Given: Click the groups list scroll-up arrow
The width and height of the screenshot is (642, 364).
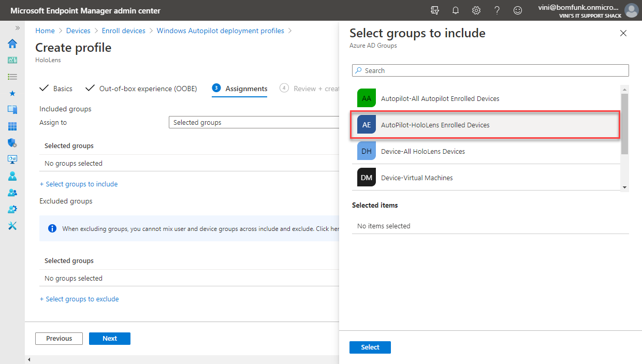Looking at the screenshot, I should pyautogui.click(x=624, y=89).
